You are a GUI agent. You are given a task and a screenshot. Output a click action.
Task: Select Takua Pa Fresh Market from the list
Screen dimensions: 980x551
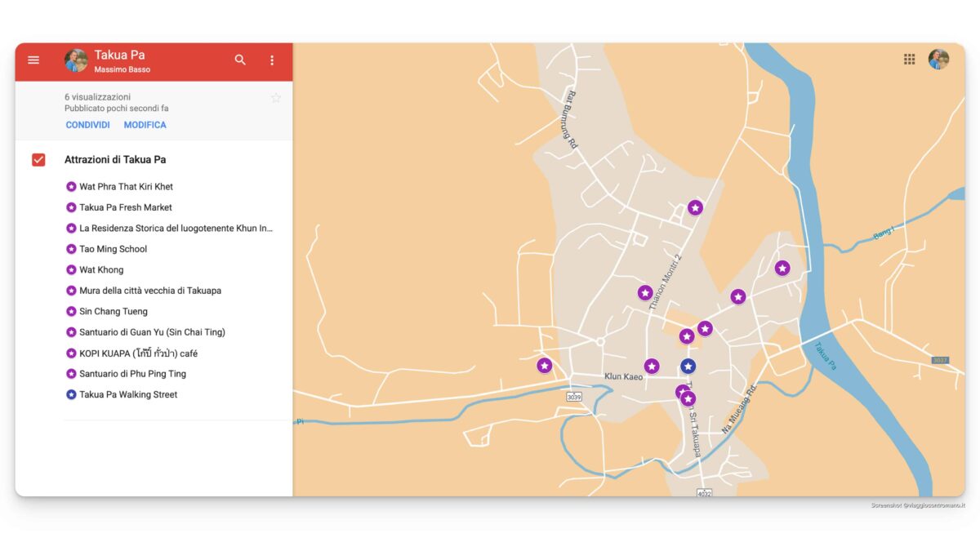coord(126,207)
